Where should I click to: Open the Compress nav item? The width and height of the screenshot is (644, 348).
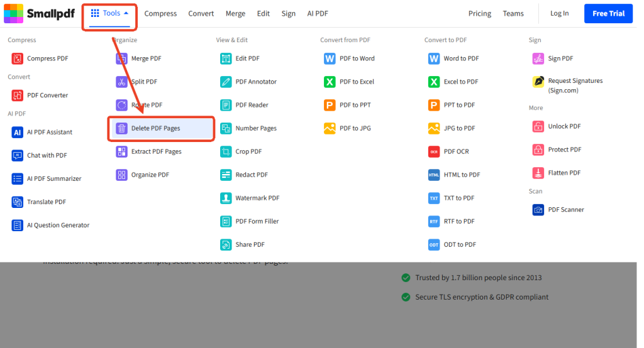[x=160, y=14]
